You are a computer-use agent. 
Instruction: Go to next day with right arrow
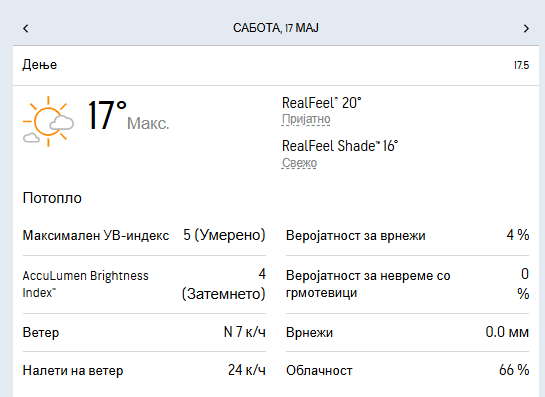(526, 28)
